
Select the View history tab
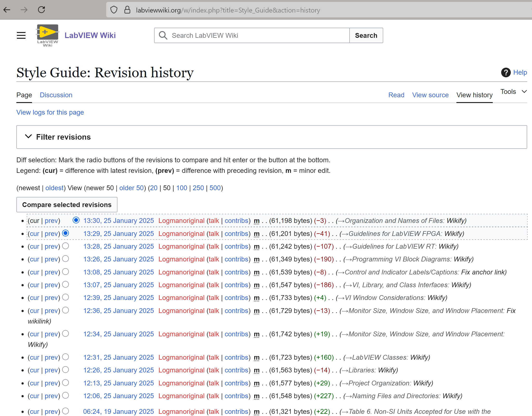pyautogui.click(x=474, y=95)
